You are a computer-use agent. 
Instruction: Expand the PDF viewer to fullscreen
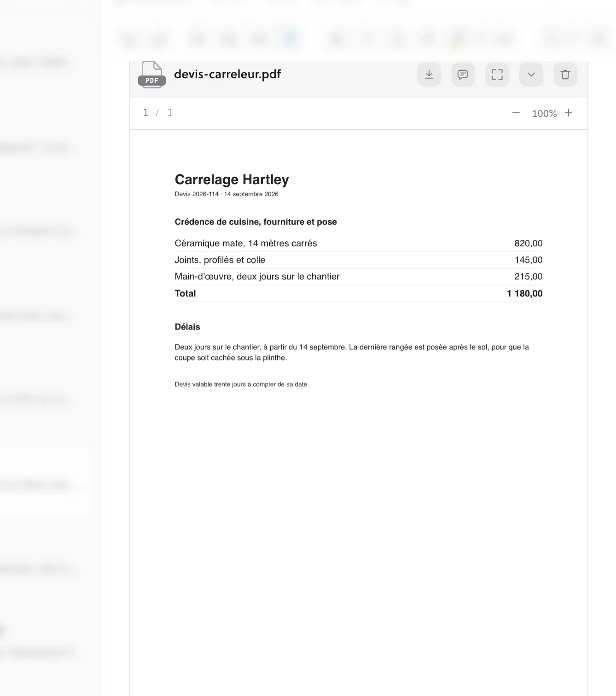(497, 75)
